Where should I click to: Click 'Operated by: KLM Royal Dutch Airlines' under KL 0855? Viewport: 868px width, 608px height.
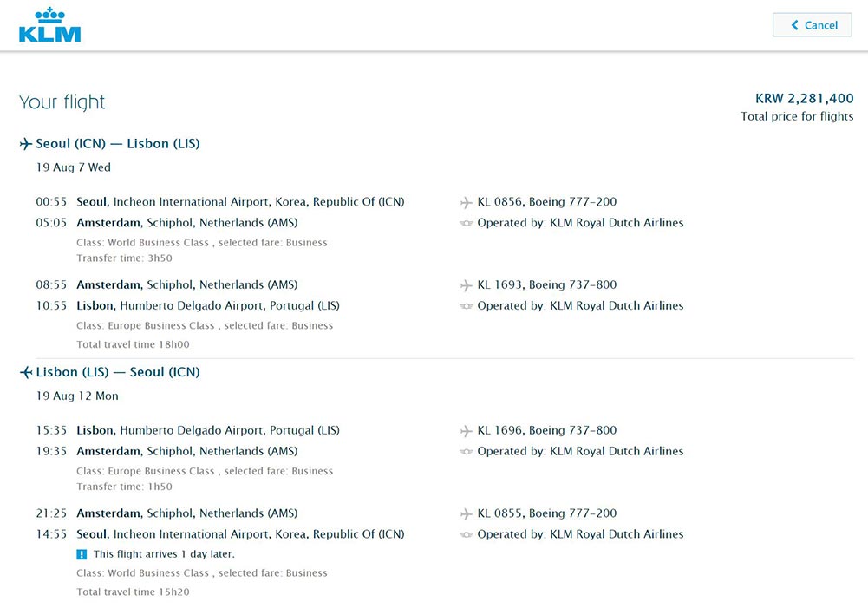(580, 534)
